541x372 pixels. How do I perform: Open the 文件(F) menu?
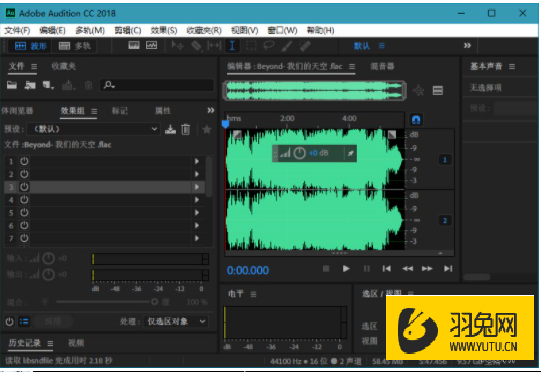tap(17, 30)
